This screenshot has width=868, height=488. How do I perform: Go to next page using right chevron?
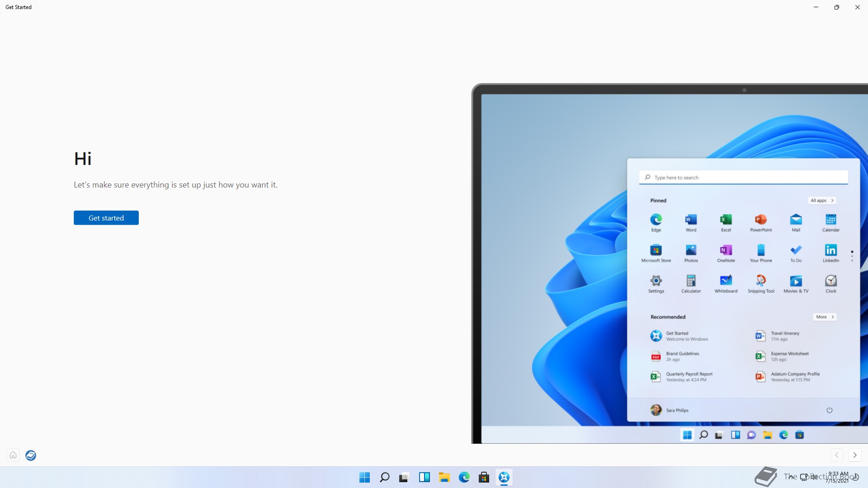click(x=854, y=455)
